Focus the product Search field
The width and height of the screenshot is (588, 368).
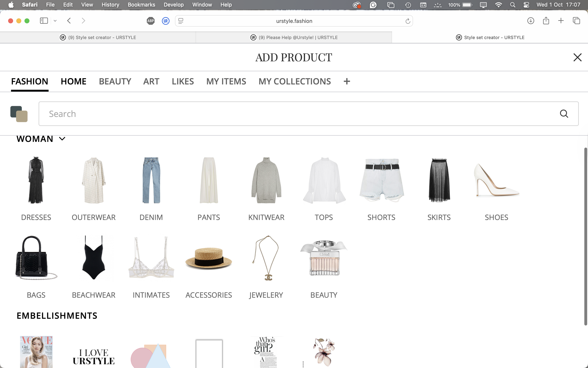[x=308, y=114]
